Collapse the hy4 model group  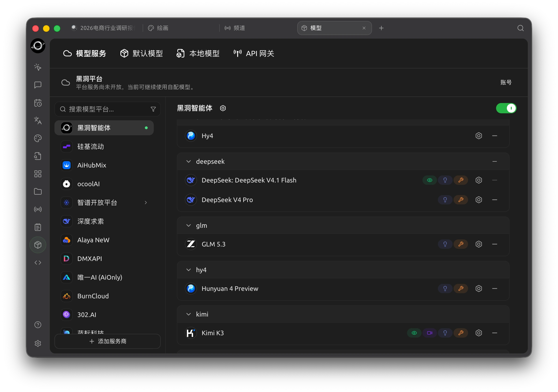pyautogui.click(x=188, y=270)
